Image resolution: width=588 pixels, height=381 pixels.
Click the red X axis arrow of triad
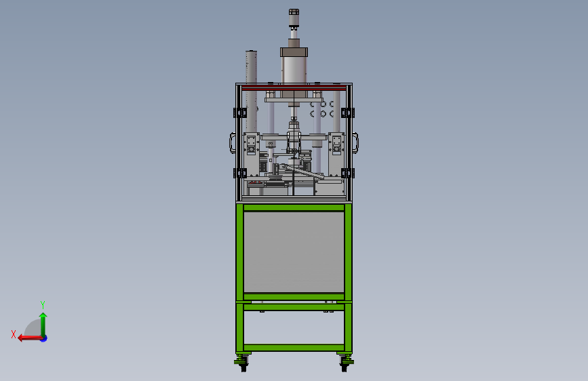tap(30, 338)
